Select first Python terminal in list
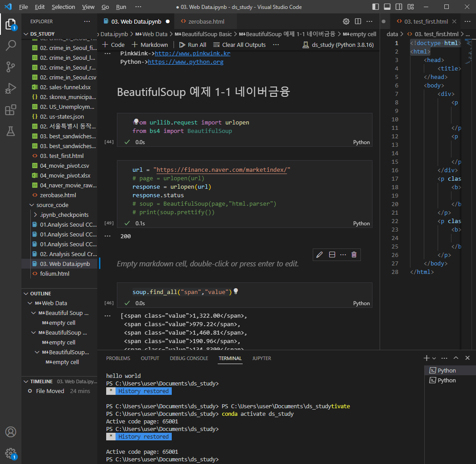Image resolution: width=476 pixels, height=464 pixels. click(450, 370)
